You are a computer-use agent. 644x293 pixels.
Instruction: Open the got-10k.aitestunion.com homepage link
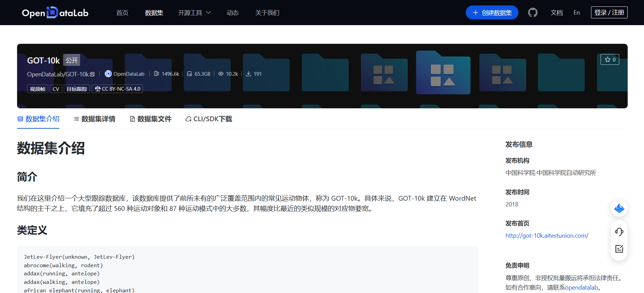tap(547, 236)
